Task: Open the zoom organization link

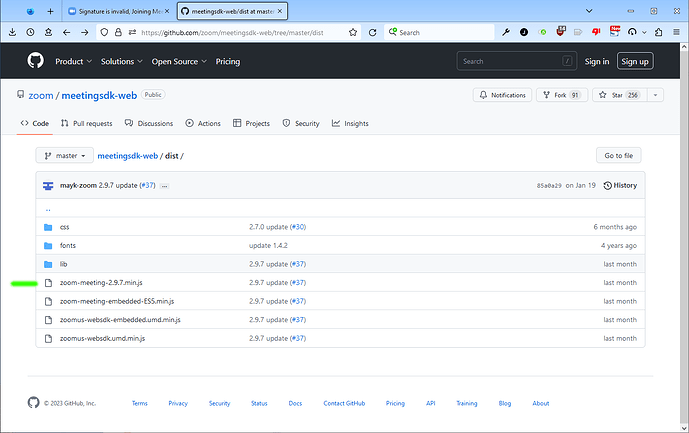Action: (x=40, y=95)
